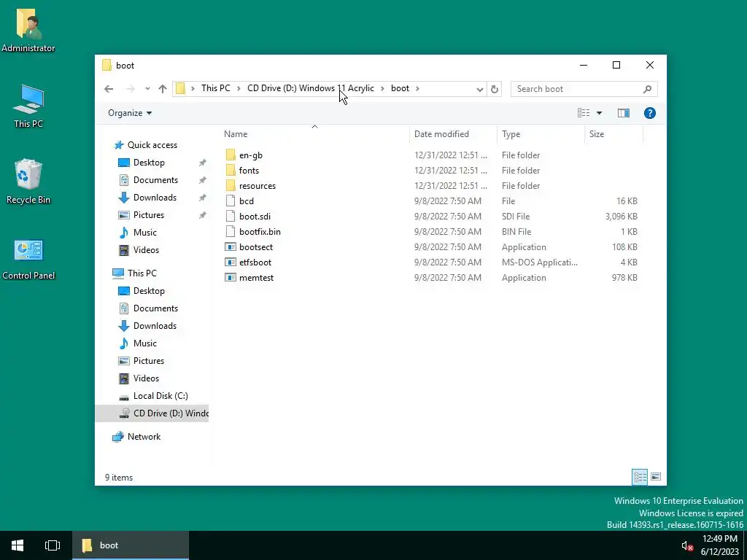Image resolution: width=747 pixels, height=560 pixels.
Task: Open the taskbar clock and date
Action: 719,545
